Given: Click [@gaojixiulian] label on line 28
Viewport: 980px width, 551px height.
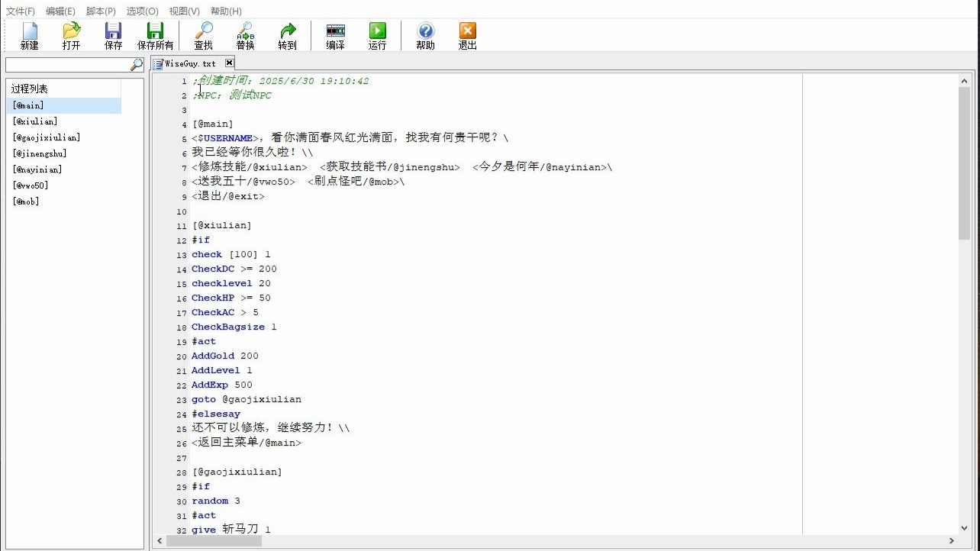Looking at the screenshot, I should coord(237,472).
